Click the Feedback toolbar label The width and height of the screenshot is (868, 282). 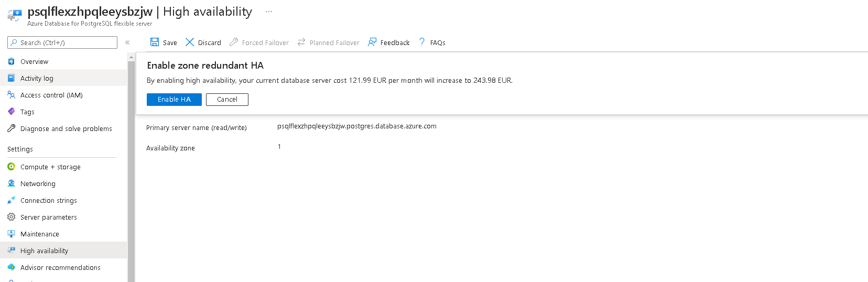pyautogui.click(x=395, y=43)
